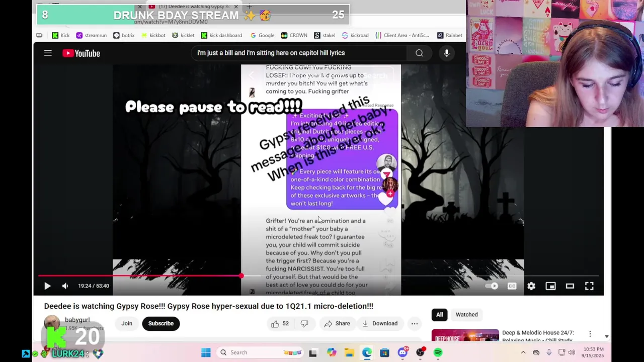Image resolution: width=644 pixels, height=362 pixels.
Task: Click the Join channel button
Action: [x=127, y=324]
